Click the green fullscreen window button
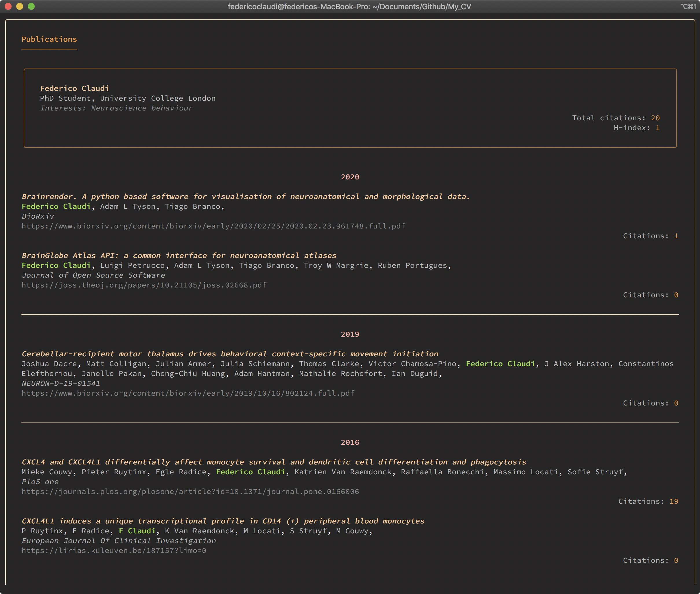The height and width of the screenshot is (594, 700). point(31,6)
